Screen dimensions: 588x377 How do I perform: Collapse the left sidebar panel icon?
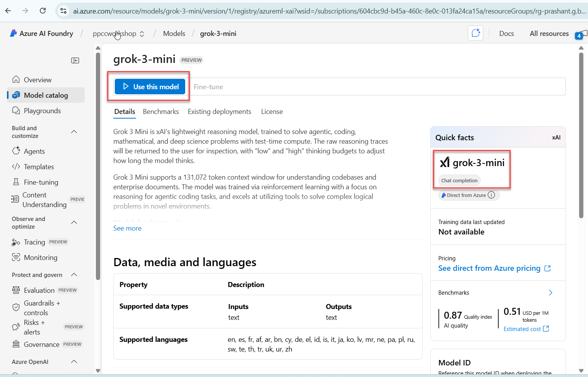coord(75,60)
